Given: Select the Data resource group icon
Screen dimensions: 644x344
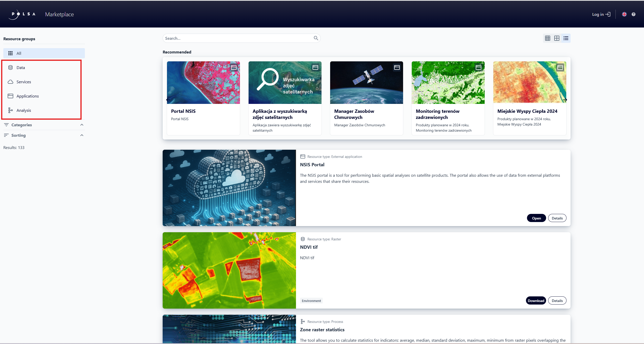Looking at the screenshot, I should click(10, 67).
